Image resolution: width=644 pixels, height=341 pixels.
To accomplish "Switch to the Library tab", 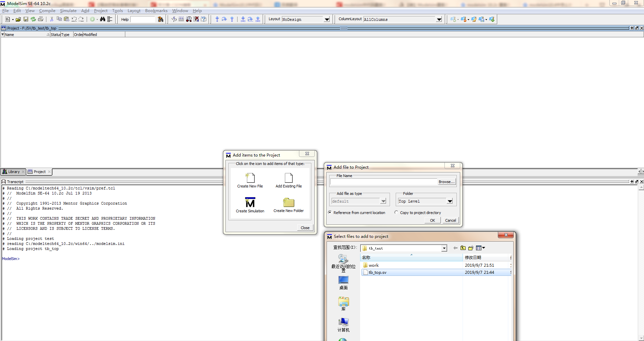I will 13,171.
